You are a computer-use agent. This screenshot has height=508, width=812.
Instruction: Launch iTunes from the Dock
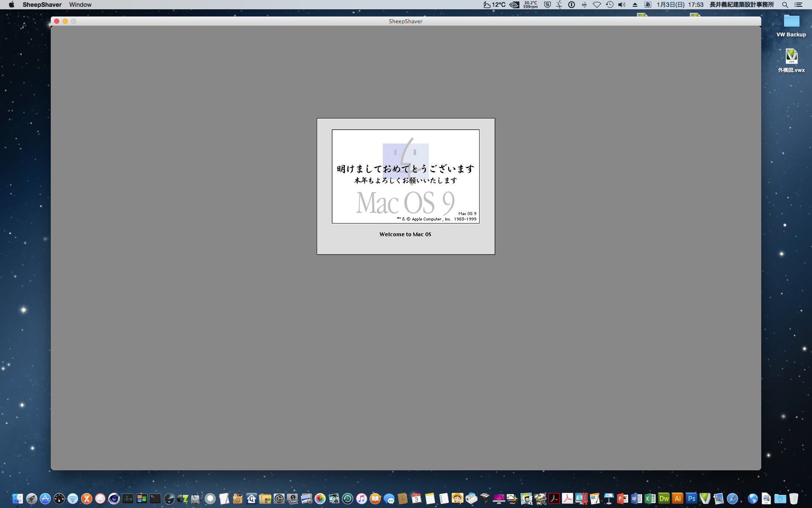click(362, 499)
